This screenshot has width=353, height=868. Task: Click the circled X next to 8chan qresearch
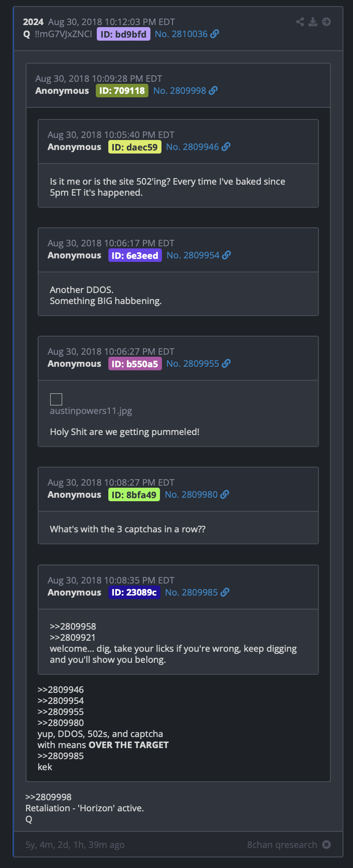tap(326, 844)
